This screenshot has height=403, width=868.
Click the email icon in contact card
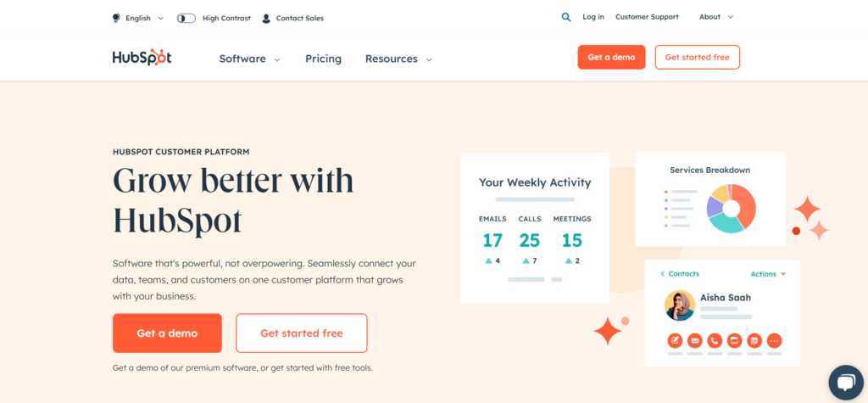(x=695, y=340)
